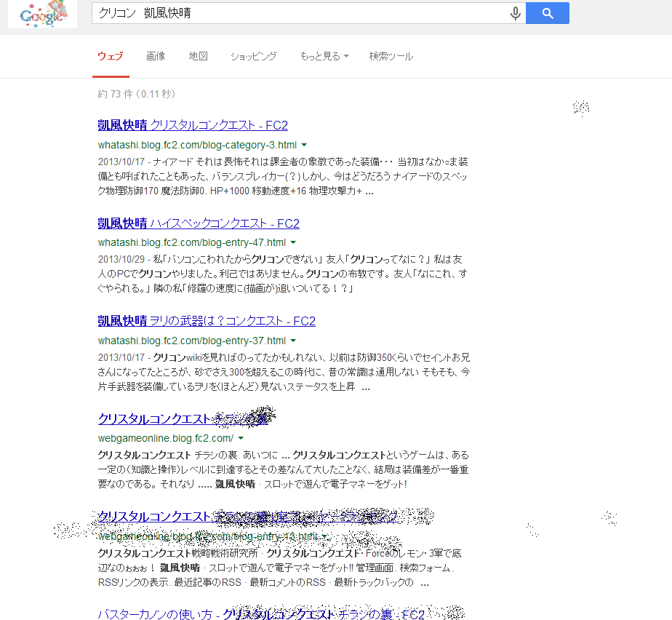Image resolution: width=672 pixels, height=620 pixels.
Task: Open the クリスタルコンクエスト result above the webgameonline.blog.fc2.com/ URL
Action: pos(183,418)
